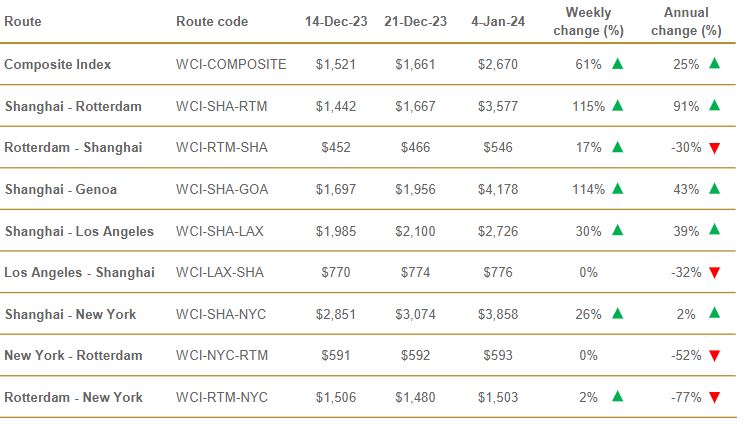744x433 pixels.
Task: Click the Annual change (%) column header
Action: [686, 21]
